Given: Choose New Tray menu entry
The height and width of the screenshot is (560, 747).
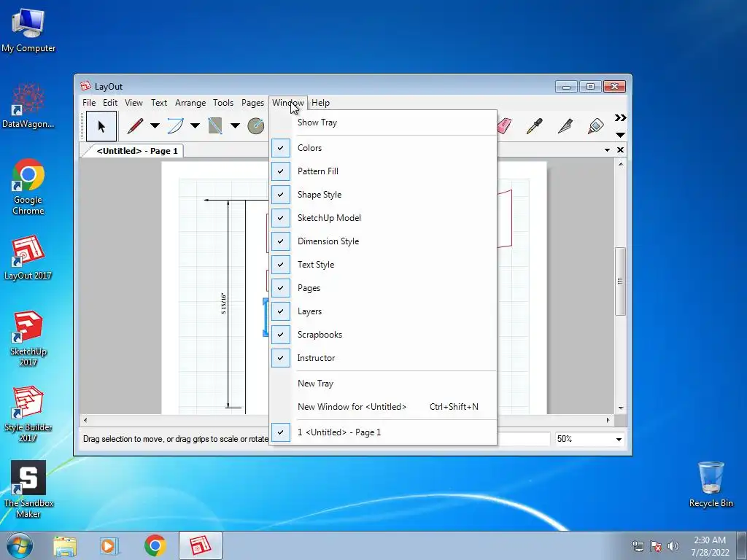Looking at the screenshot, I should [x=383, y=384].
